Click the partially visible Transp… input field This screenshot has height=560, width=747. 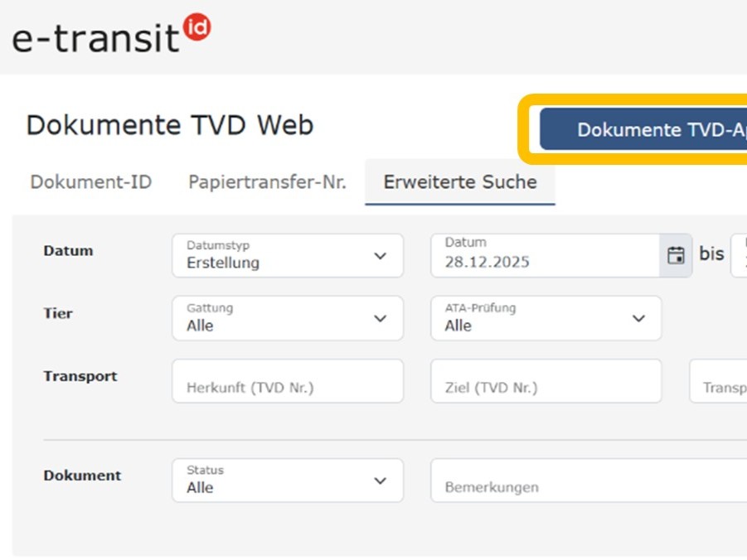[720, 381]
